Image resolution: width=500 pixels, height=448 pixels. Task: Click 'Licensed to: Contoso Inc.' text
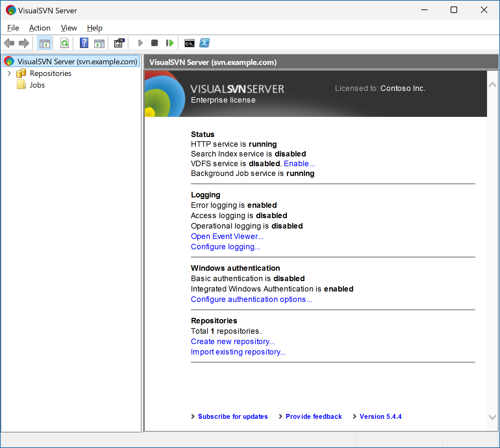click(380, 88)
